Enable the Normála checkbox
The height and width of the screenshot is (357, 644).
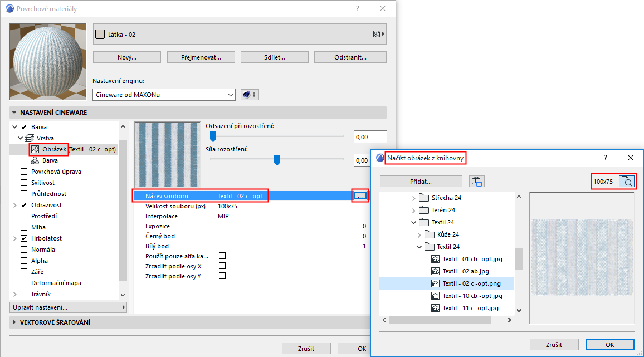[24, 250]
